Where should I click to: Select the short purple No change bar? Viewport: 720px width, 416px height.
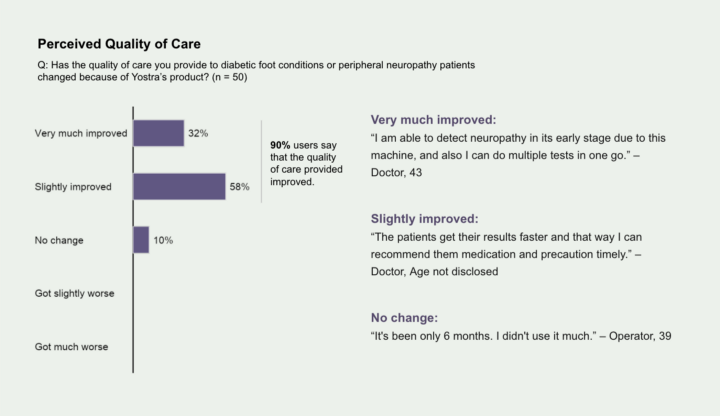click(141, 240)
